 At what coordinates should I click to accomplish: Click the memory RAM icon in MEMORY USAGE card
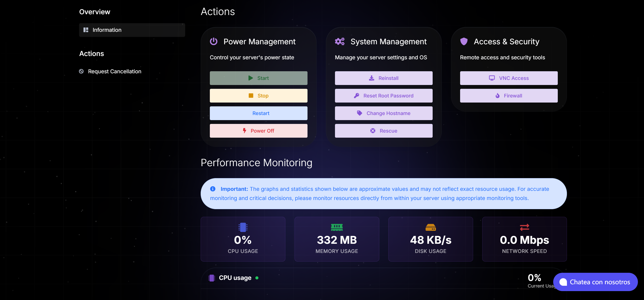[x=337, y=227]
